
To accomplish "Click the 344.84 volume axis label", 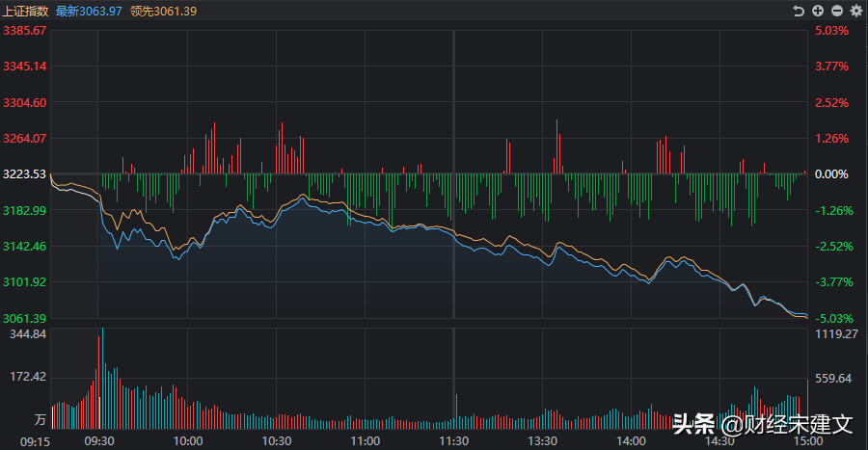I will (28, 334).
